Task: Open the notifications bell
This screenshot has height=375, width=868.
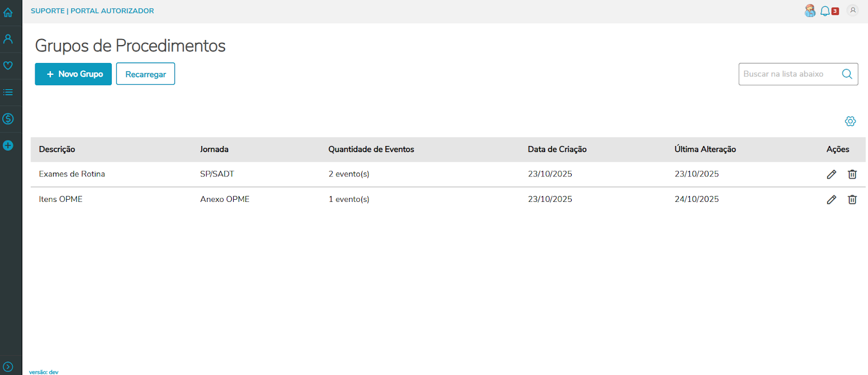Action: 825,11
